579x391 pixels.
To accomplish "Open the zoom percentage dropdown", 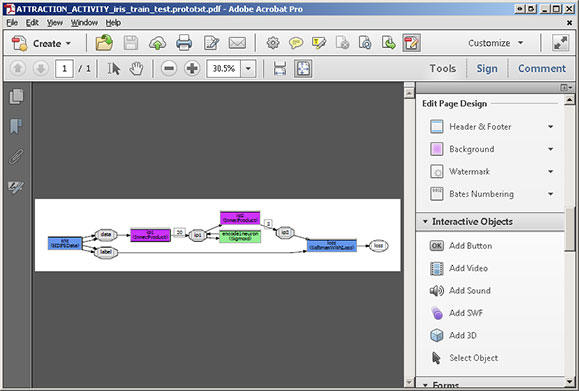I will click(x=249, y=69).
